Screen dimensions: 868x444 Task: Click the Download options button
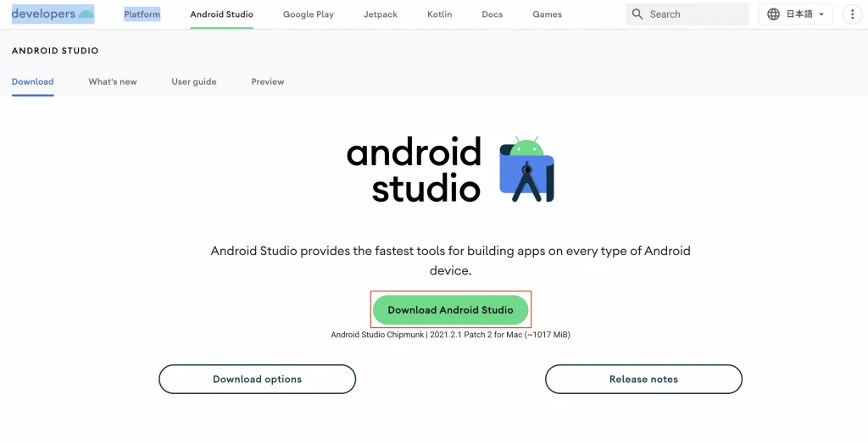(257, 379)
